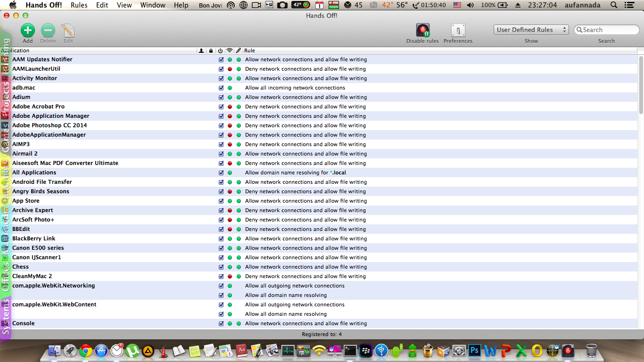The image size is (644, 362).
Task: Toggle checkbox for Console rule
Action: click(x=221, y=323)
